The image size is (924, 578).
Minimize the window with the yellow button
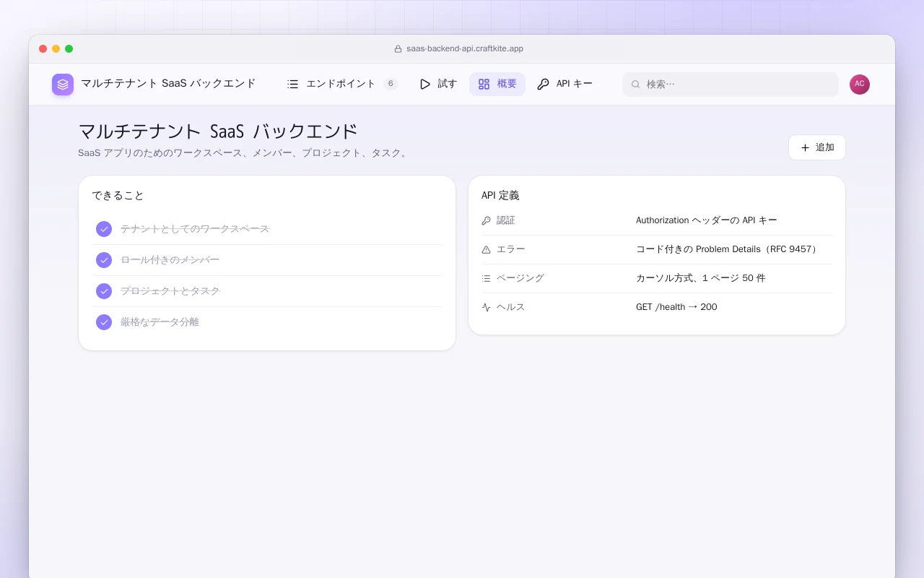tap(56, 49)
